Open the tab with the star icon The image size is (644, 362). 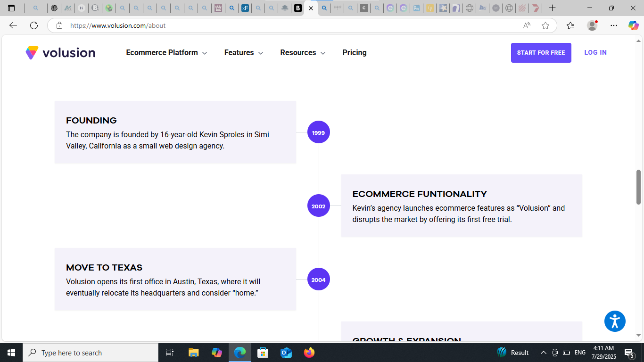[443, 8]
